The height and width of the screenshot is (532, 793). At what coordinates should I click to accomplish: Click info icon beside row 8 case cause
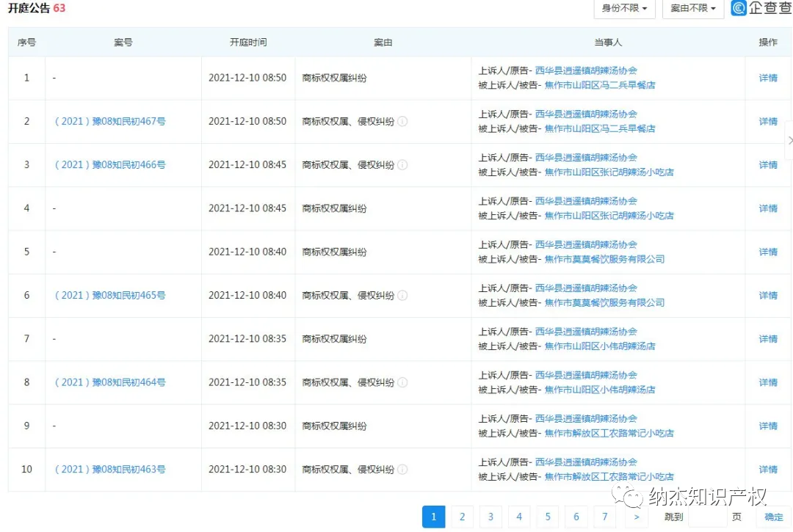402,382
